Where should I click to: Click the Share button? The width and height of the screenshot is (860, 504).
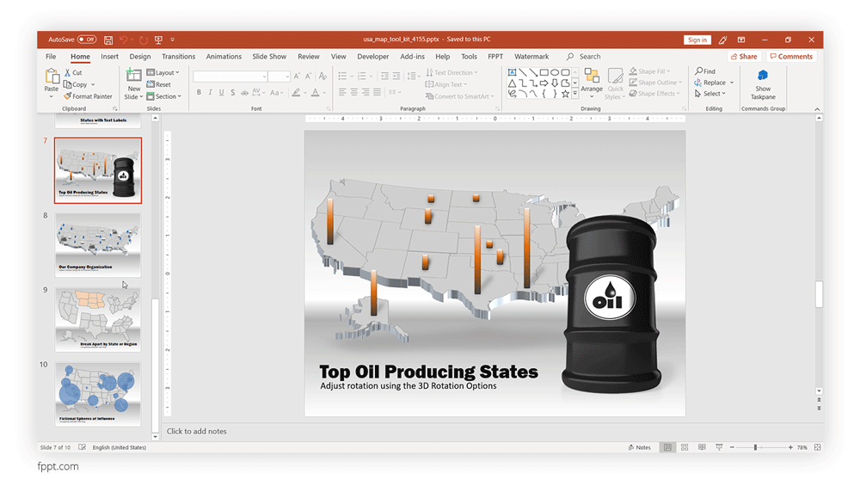click(744, 57)
